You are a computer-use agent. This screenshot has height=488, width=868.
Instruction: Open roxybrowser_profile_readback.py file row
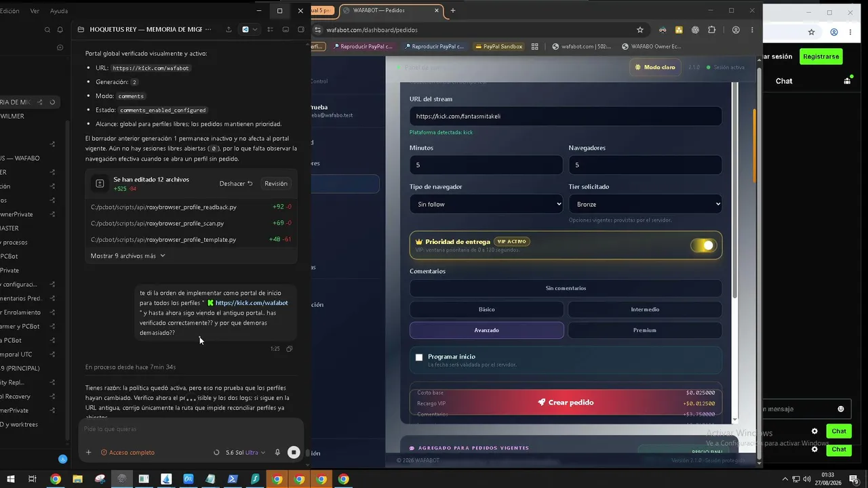point(191,207)
